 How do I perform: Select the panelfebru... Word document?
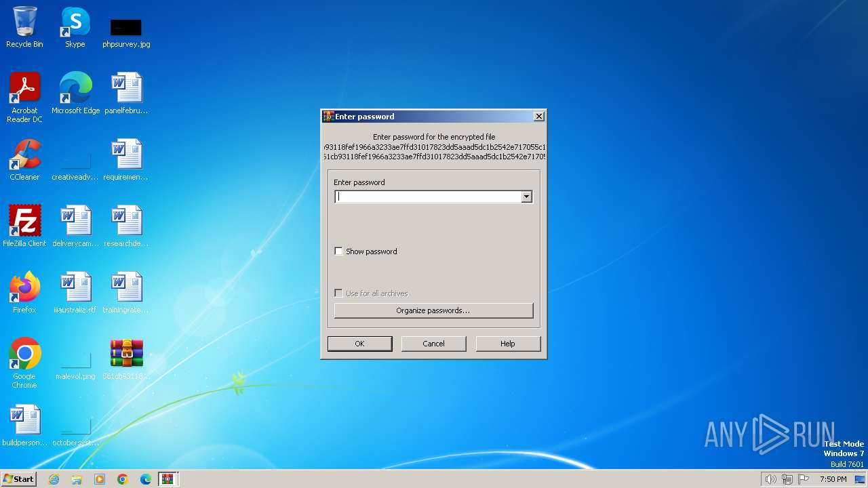126,94
